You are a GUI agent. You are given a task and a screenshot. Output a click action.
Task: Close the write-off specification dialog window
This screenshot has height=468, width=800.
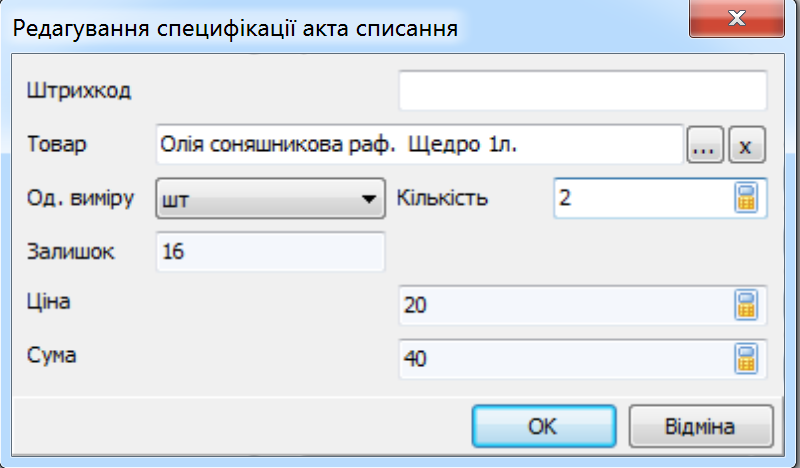point(736,19)
